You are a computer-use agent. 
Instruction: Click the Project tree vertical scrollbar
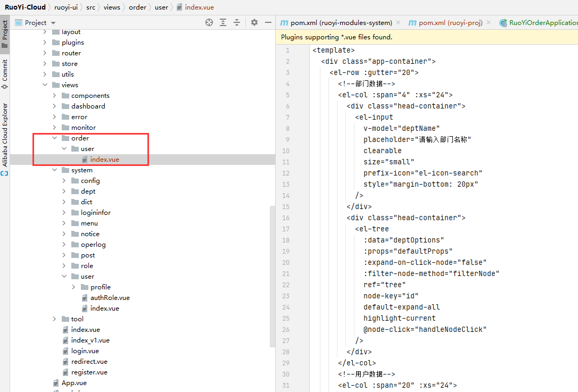click(273, 277)
